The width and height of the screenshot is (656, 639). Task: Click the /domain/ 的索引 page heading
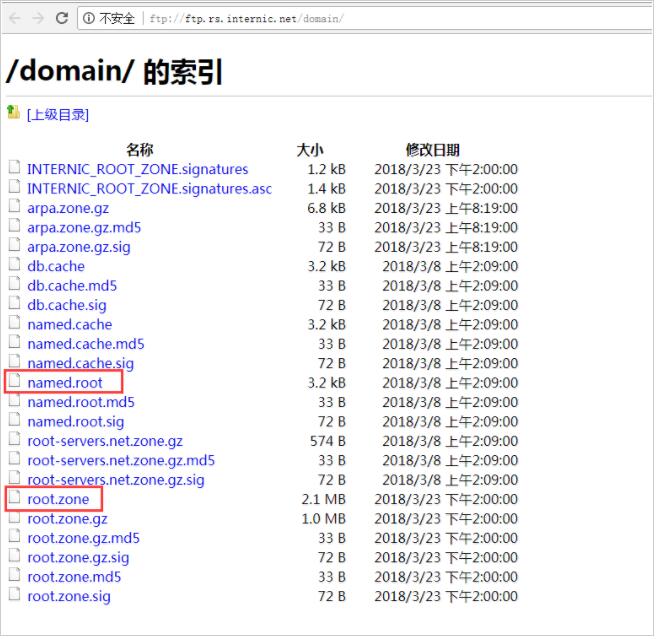coord(114,71)
